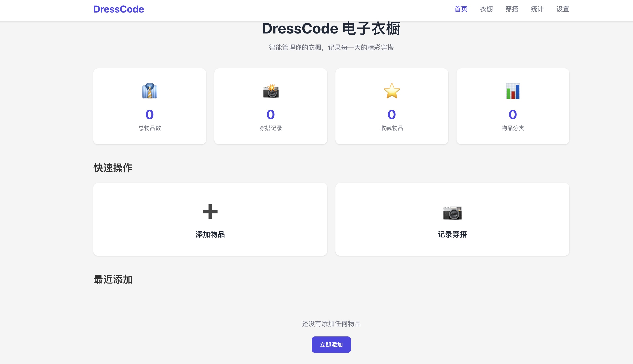Click the 添加物品 label text
The image size is (633, 364).
[x=210, y=234]
